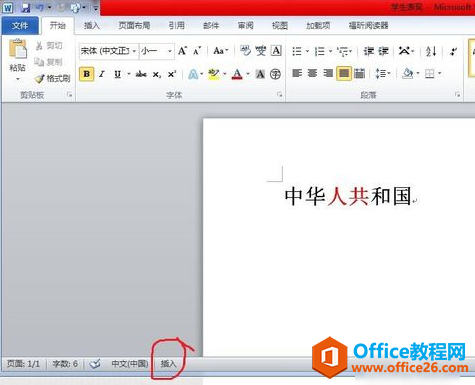The image size is (475, 385).
Task: Toggle Character Shading gray A button
Action: click(x=260, y=74)
